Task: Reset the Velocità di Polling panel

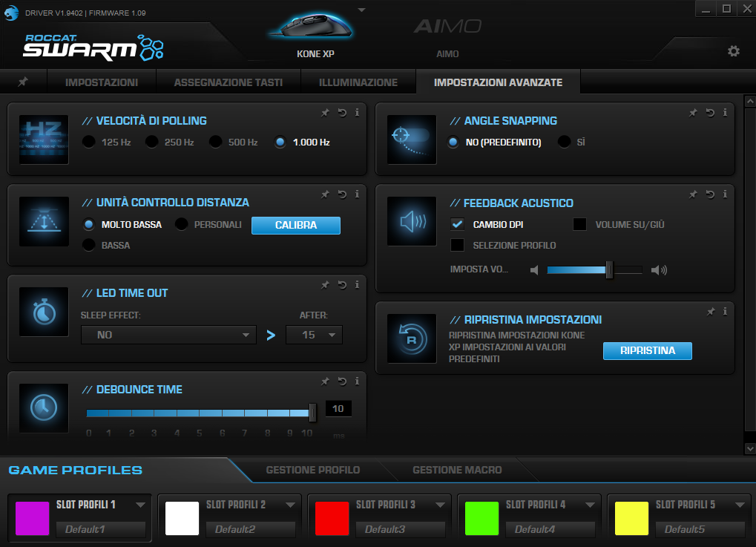Action: tap(342, 112)
